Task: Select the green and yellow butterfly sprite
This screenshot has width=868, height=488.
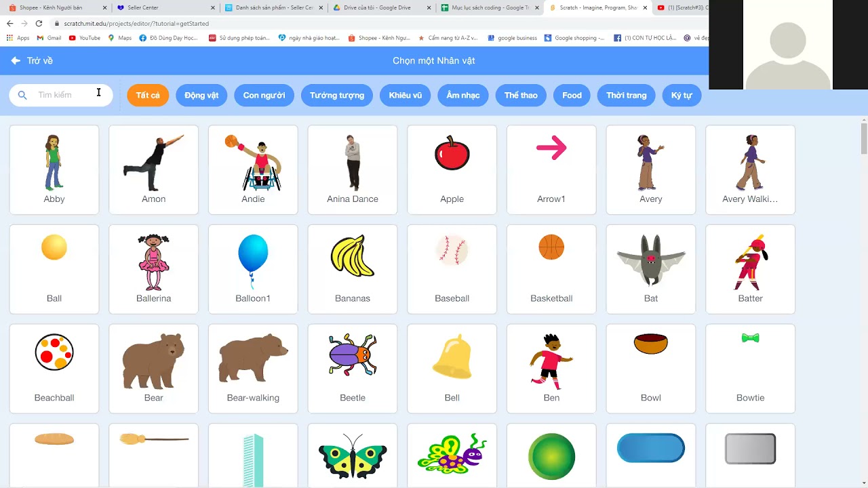Action: click(353, 455)
